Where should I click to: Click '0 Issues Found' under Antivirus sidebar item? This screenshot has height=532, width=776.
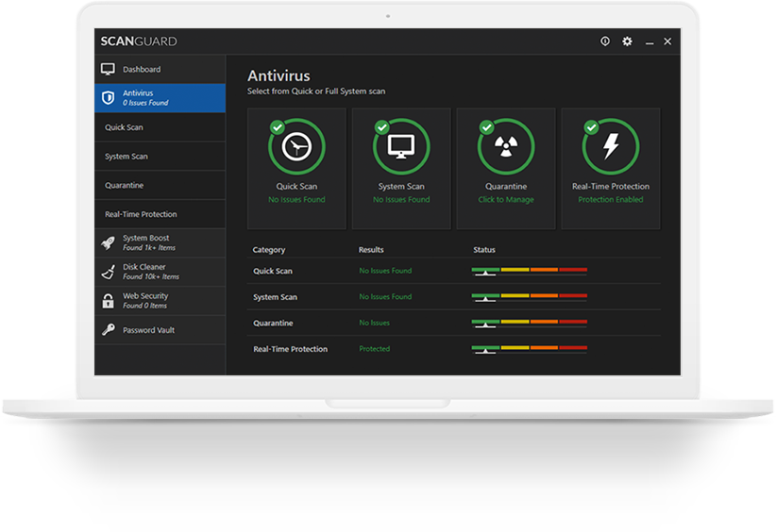click(145, 103)
